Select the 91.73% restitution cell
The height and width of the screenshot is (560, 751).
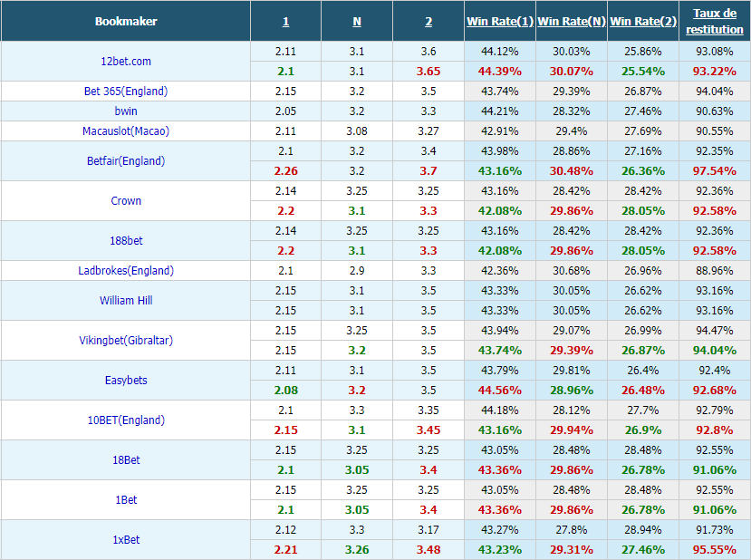coord(715,530)
